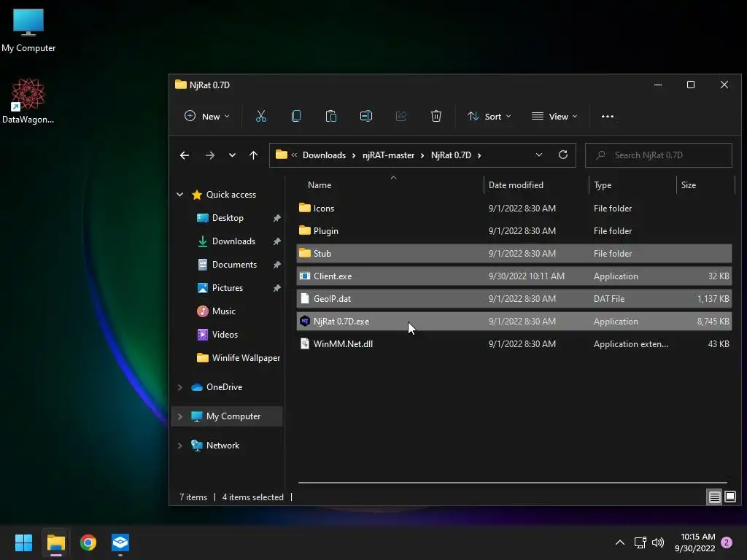The image size is (747, 560).
Task: Expand Network in navigation pane
Action: tap(179, 446)
